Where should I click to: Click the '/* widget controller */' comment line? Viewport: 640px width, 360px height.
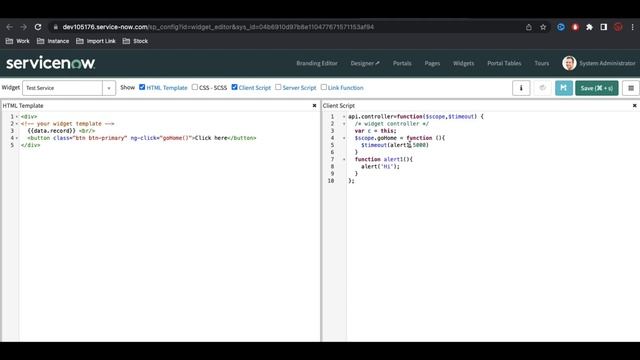point(392,124)
